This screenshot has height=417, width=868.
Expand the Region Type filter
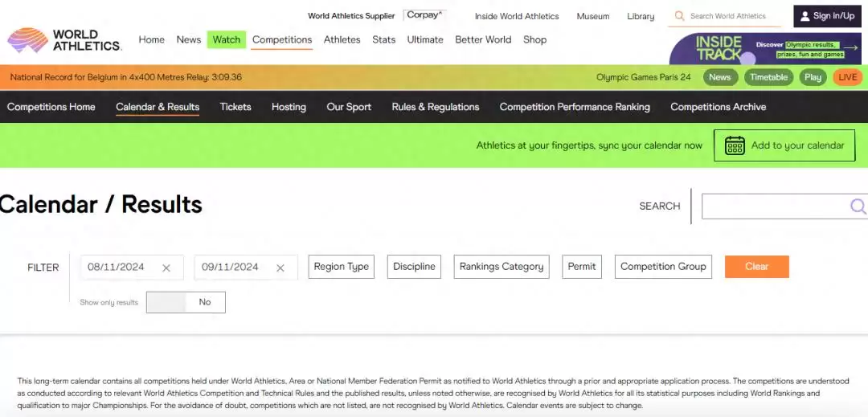pyautogui.click(x=341, y=267)
